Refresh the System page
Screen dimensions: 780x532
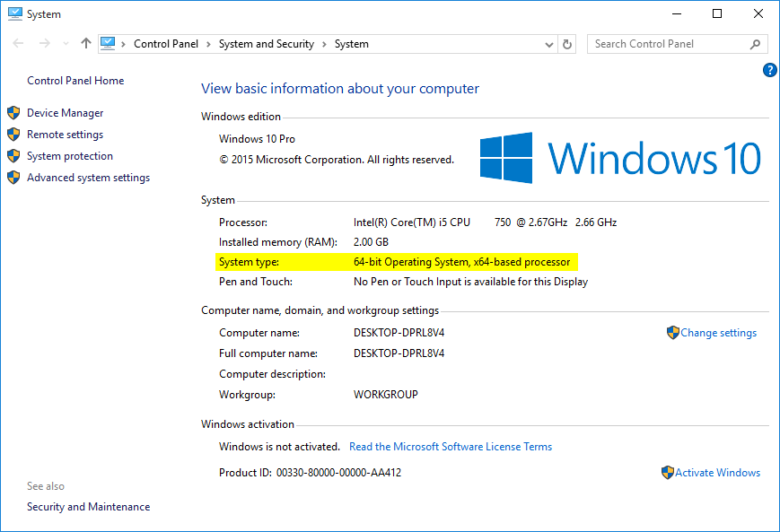point(567,44)
